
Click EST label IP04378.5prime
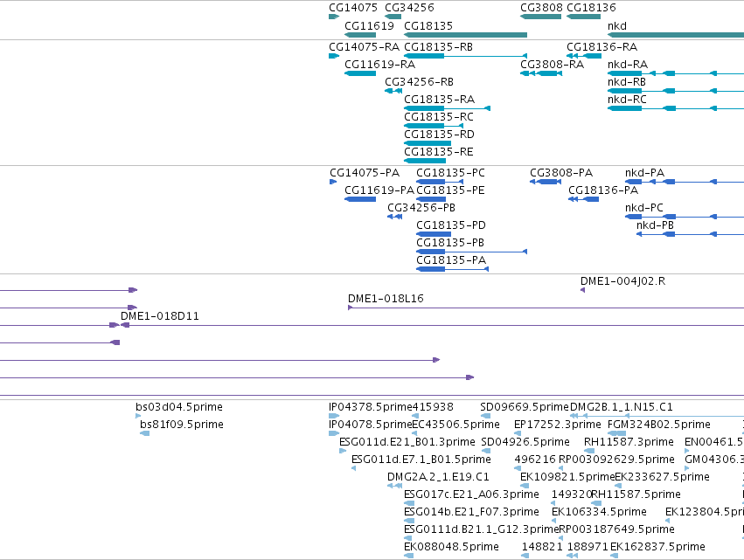[x=371, y=407]
